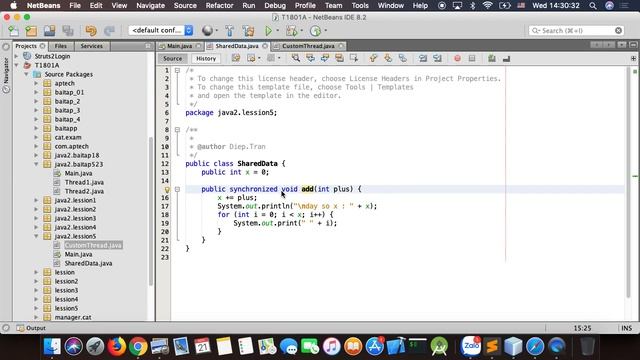This screenshot has height=360, width=640.
Task: Open the Output window button
Action: [31, 328]
